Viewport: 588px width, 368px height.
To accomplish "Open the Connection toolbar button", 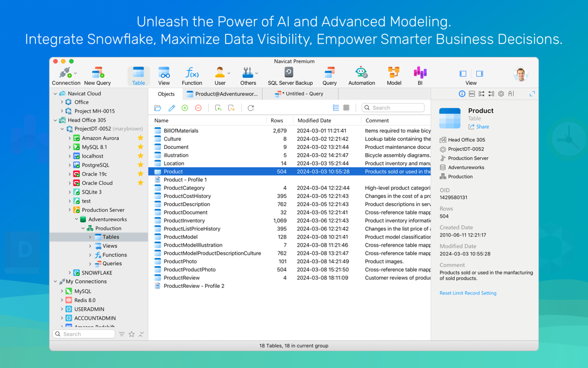I will coord(66,76).
